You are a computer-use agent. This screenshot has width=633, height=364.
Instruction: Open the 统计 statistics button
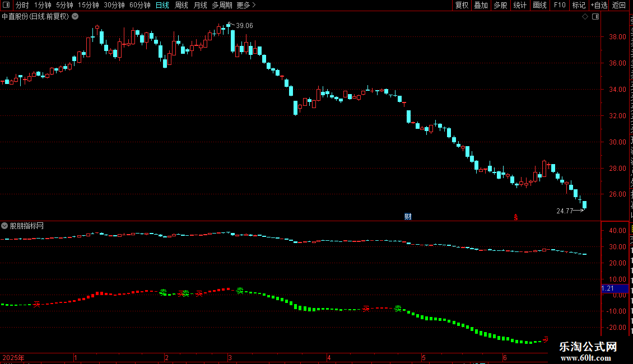pyautogui.click(x=519, y=5)
